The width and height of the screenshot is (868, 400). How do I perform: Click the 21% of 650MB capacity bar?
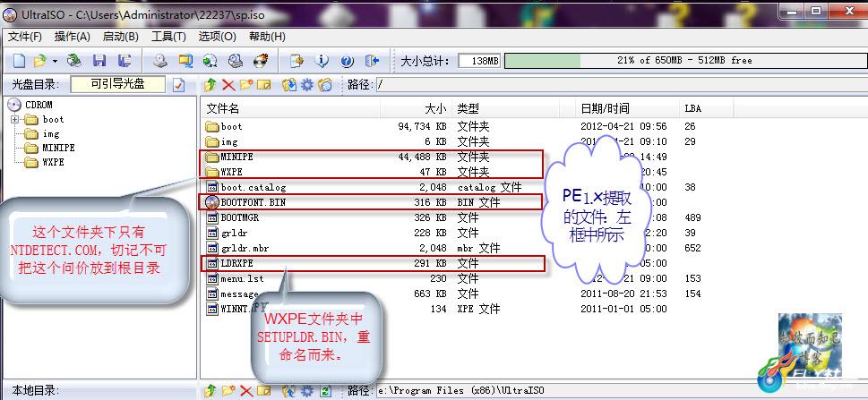point(685,60)
